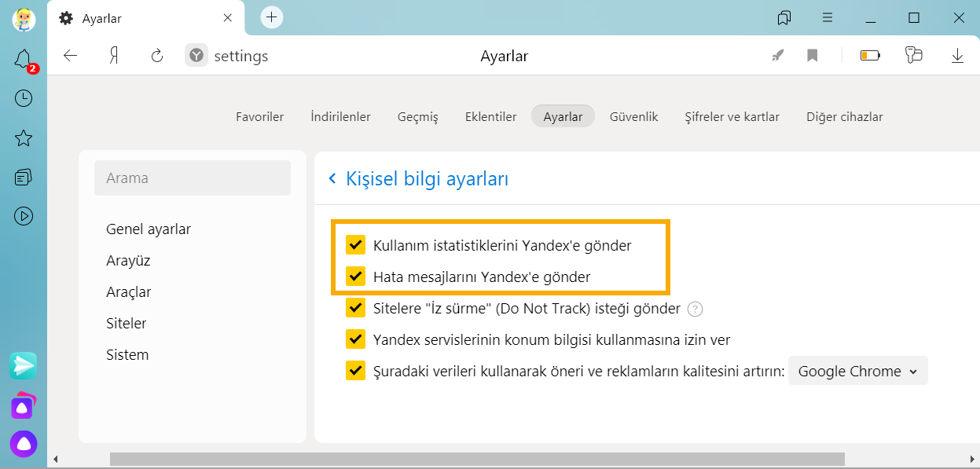Reload the settings page

(157, 56)
